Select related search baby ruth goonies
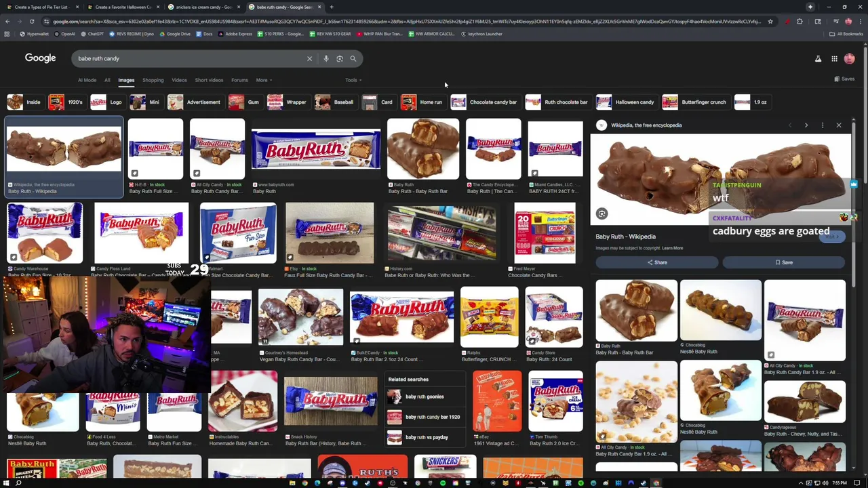Image resolution: width=868 pixels, height=488 pixels. point(425,396)
